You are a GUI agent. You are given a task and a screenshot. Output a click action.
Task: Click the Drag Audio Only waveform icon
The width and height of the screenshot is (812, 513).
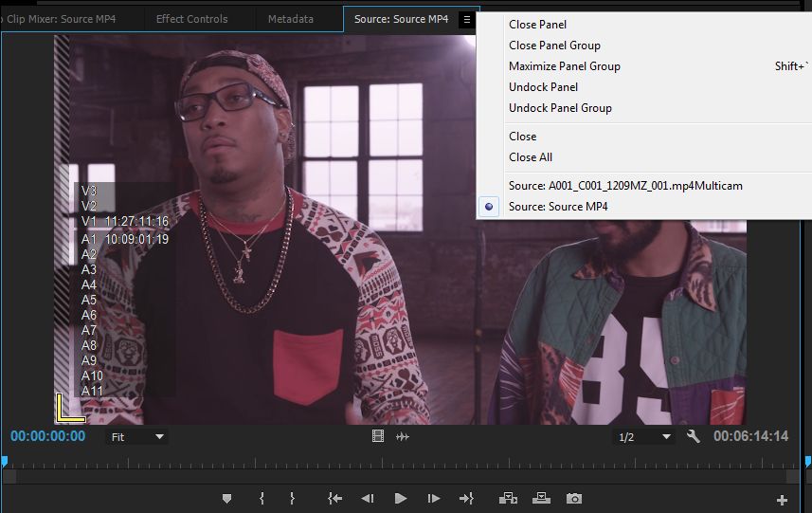(x=403, y=437)
